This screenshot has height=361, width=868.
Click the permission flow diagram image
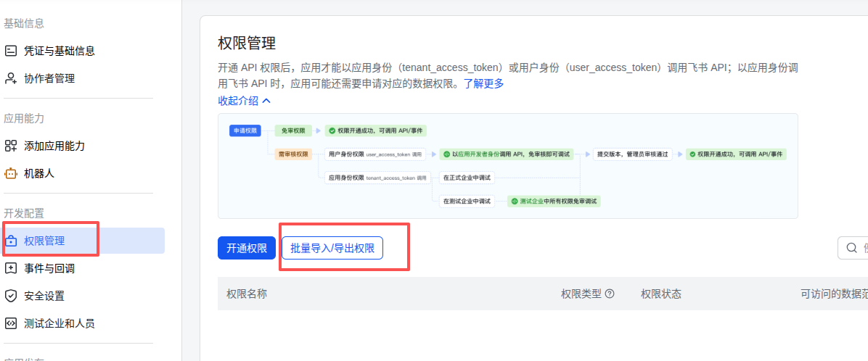click(508, 166)
